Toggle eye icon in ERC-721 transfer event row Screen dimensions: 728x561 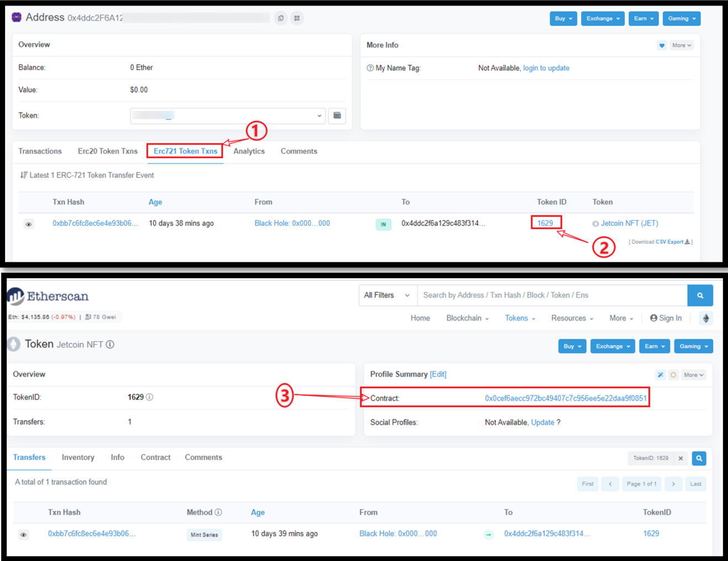(29, 224)
